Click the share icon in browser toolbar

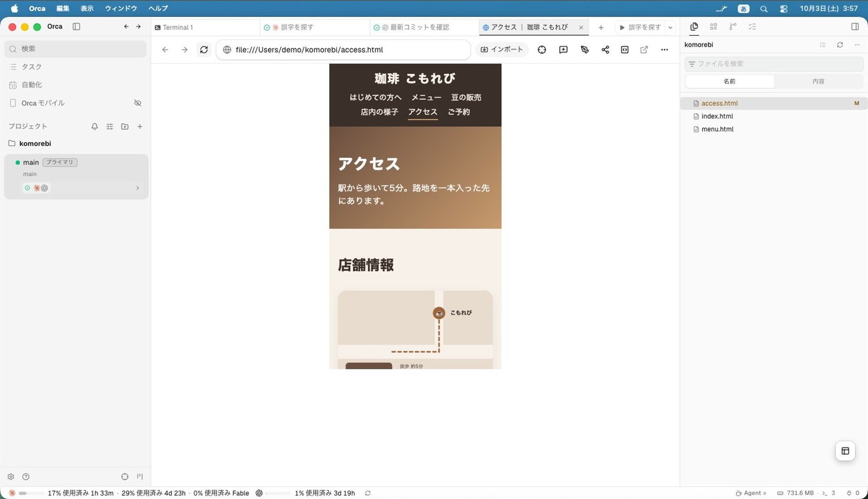click(x=605, y=49)
